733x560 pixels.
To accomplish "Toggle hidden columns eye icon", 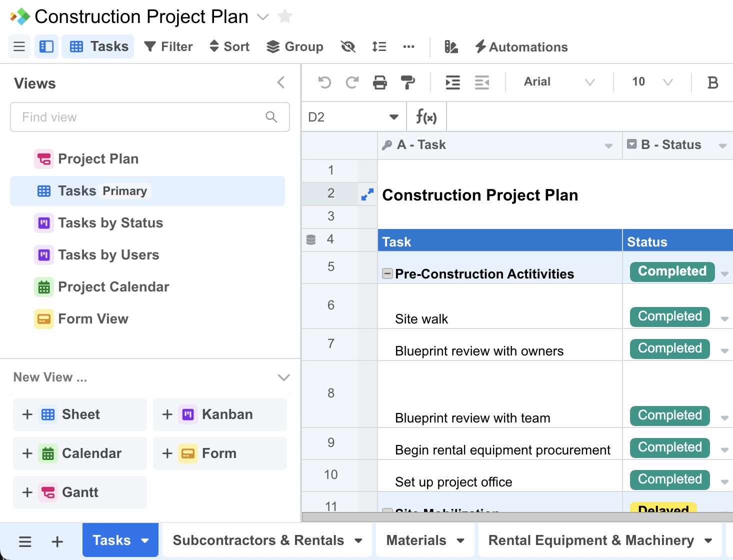I will tap(348, 46).
